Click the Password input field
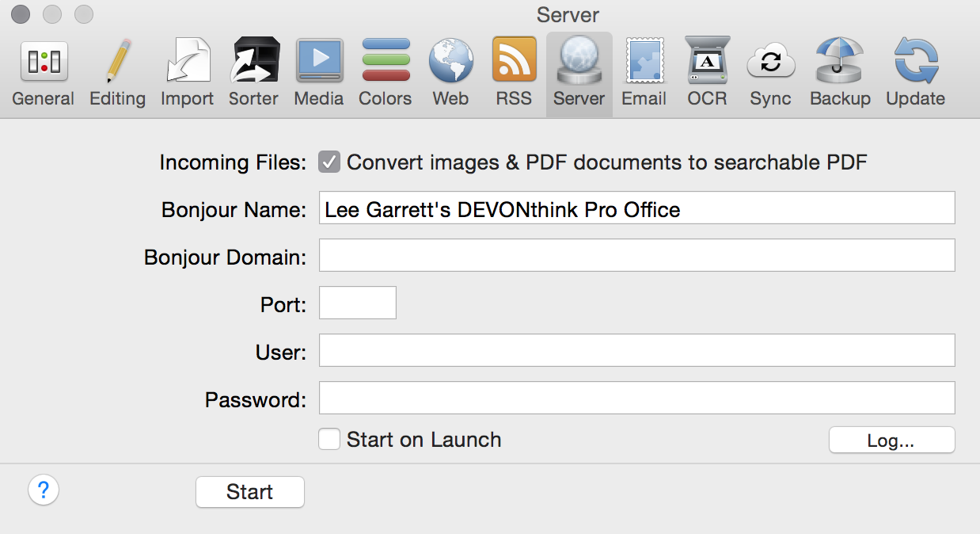 click(637, 398)
